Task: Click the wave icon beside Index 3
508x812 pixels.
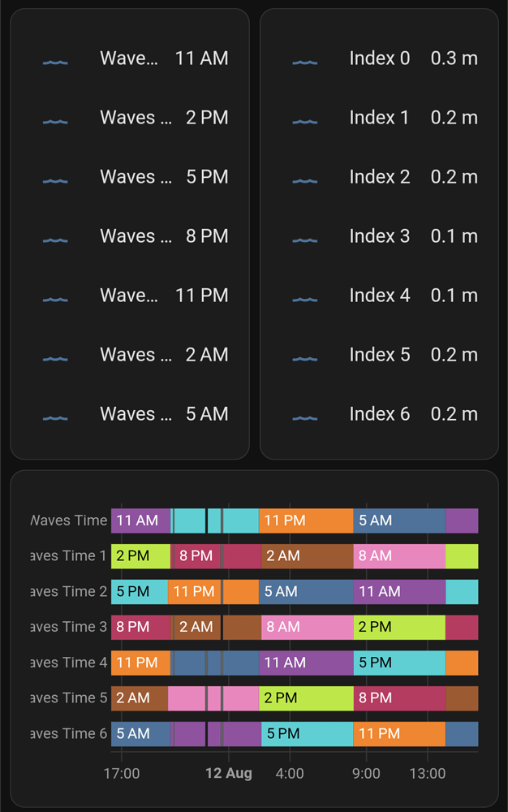Action: click(304, 240)
